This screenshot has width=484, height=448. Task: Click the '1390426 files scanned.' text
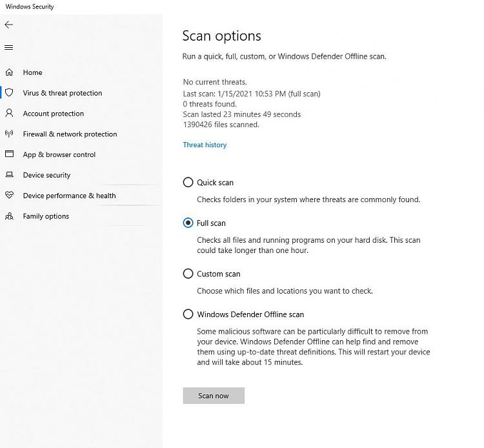click(221, 125)
